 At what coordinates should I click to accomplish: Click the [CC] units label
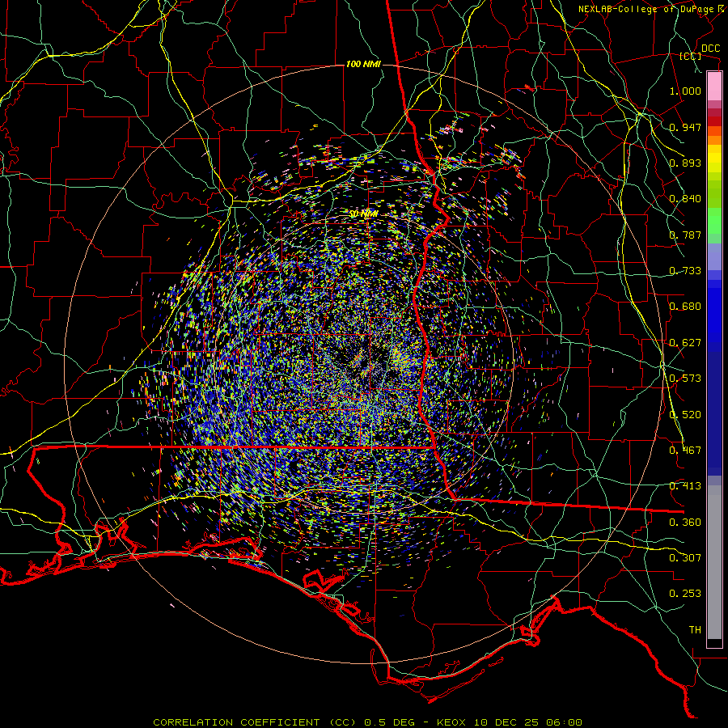(x=691, y=56)
